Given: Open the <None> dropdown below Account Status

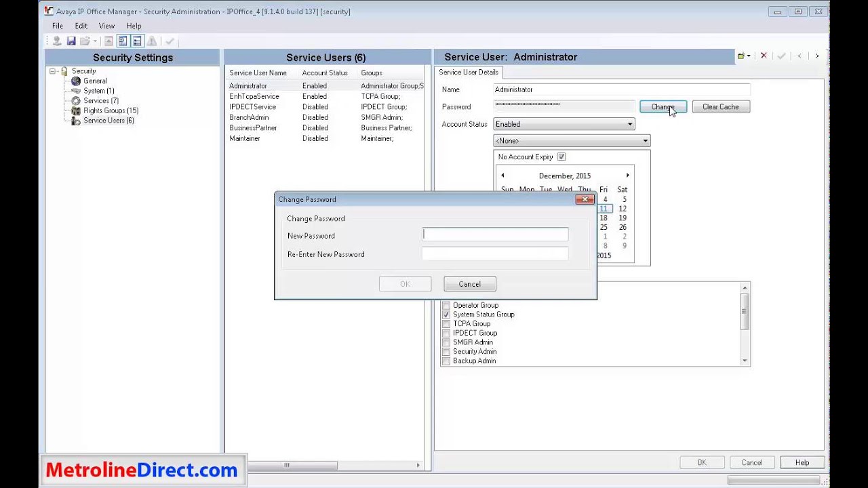Looking at the screenshot, I should tap(572, 140).
